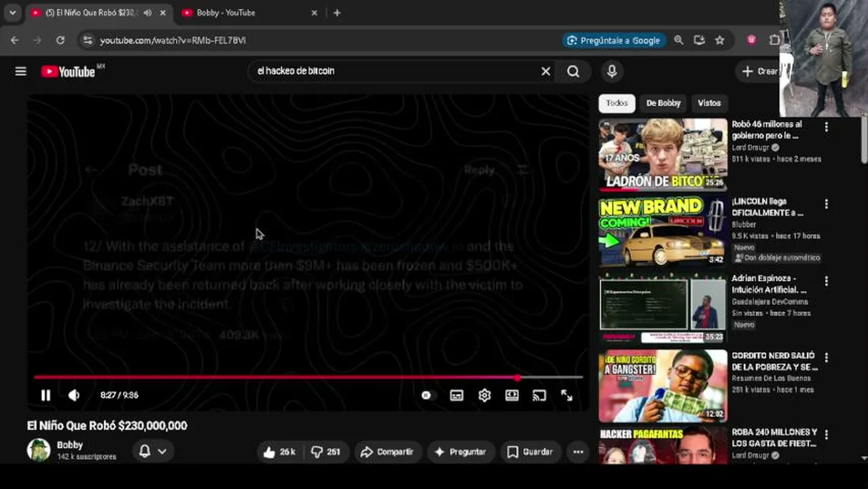Image resolution: width=868 pixels, height=489 pixels.
Task: Bookmark this page with star icon
Action: click(x=720, y=41)
